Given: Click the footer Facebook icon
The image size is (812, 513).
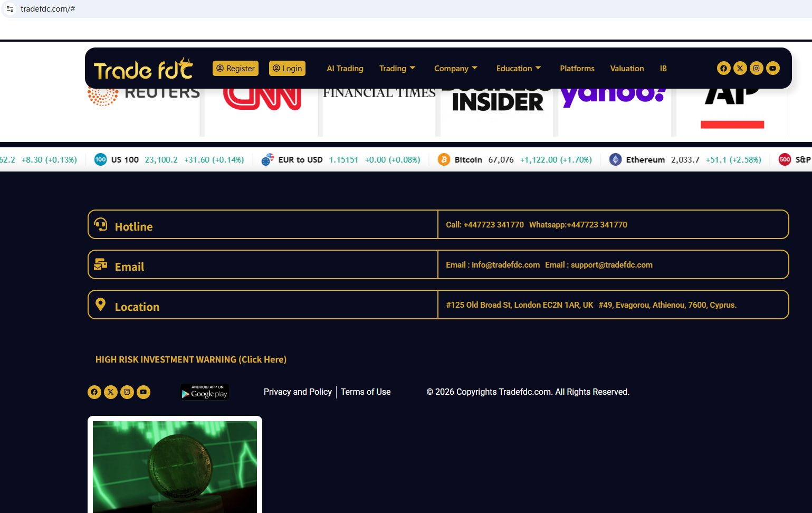Looking at the screenshot, I should (94, 392).
